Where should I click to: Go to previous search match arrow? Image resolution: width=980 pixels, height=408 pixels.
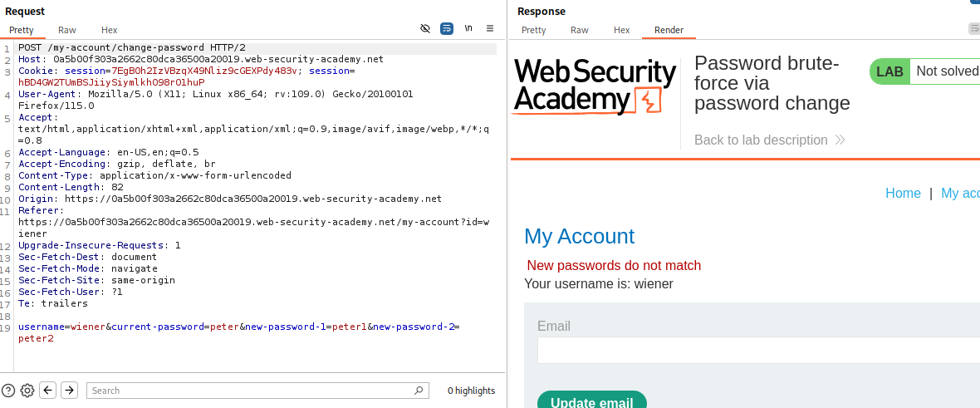click(48, 391)
